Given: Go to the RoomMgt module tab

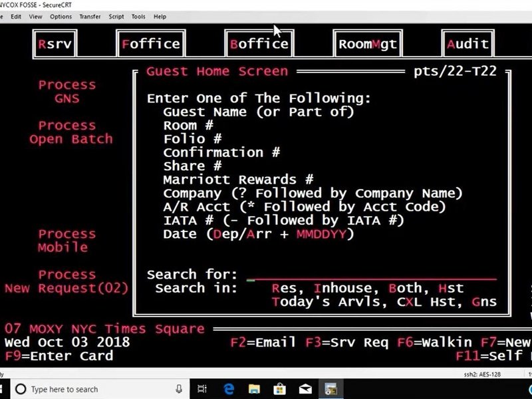Looking at the screenshot, I should coord(367,45).
